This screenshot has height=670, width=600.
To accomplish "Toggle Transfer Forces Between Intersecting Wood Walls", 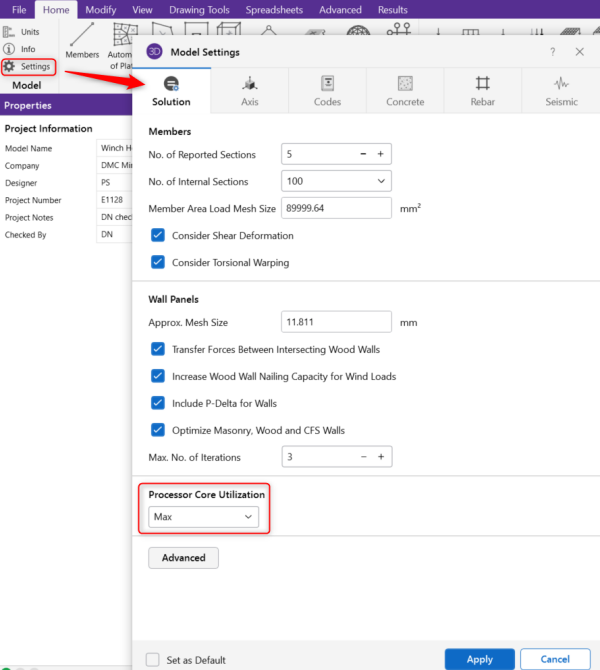I will (x=158, y=349).
